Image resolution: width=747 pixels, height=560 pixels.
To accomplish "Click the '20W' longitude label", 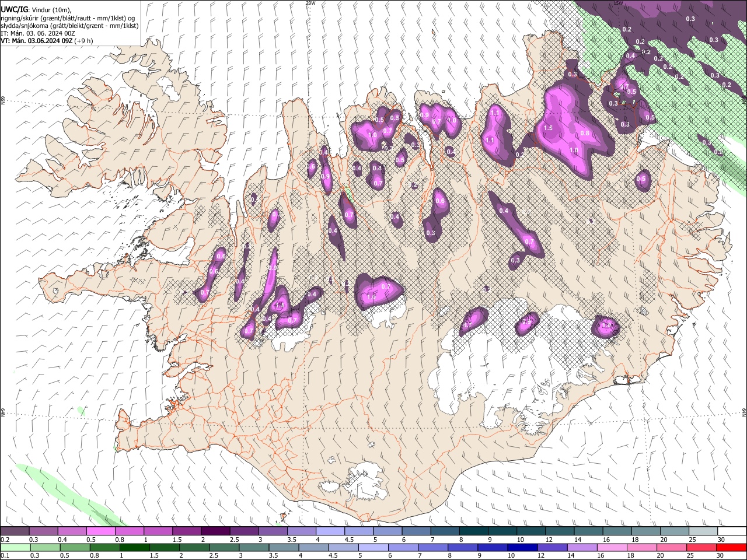I will pos(310,3).
